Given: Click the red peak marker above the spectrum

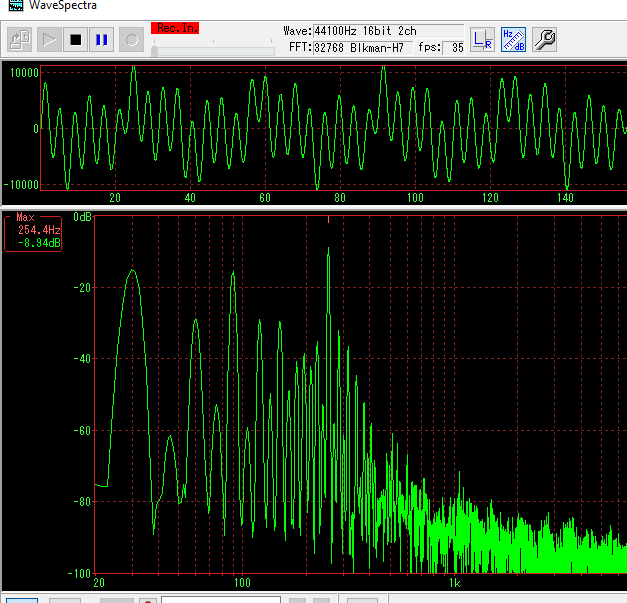Looking at the screenshot, I should pyautogui.click(x=328, y=219).
